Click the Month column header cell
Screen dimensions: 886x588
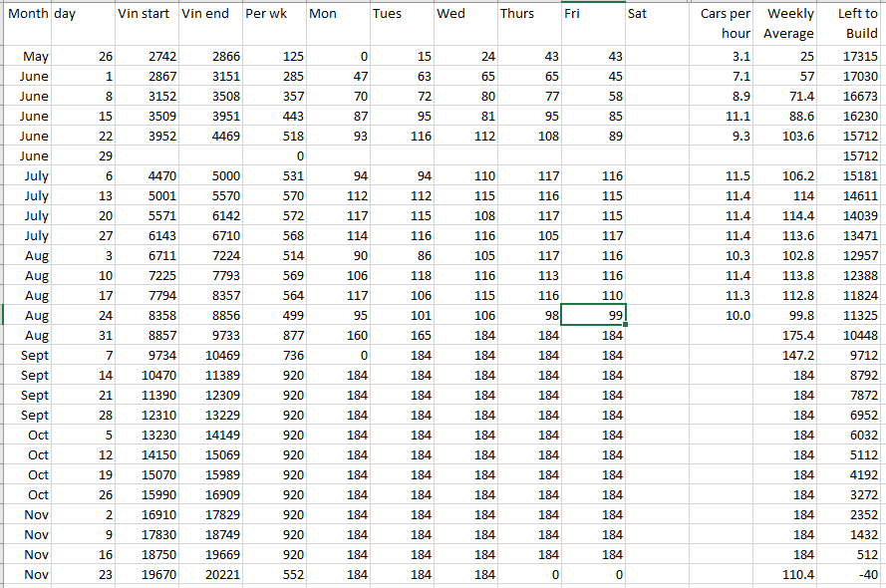26,14
